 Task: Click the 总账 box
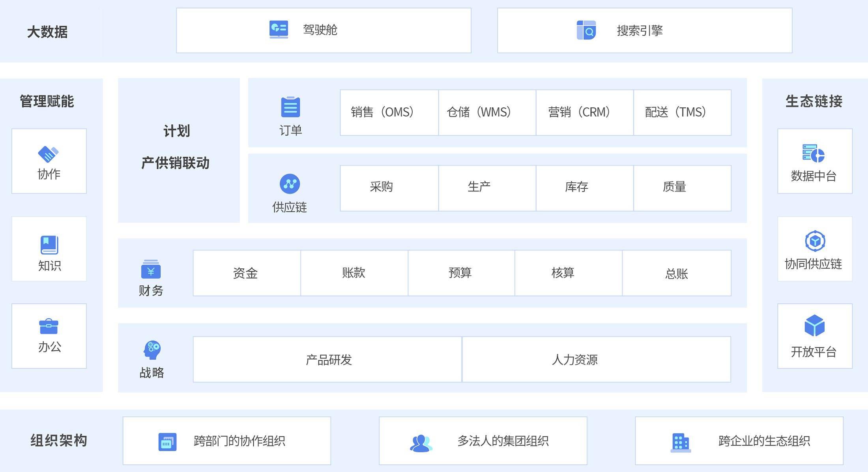pos(677,273)
